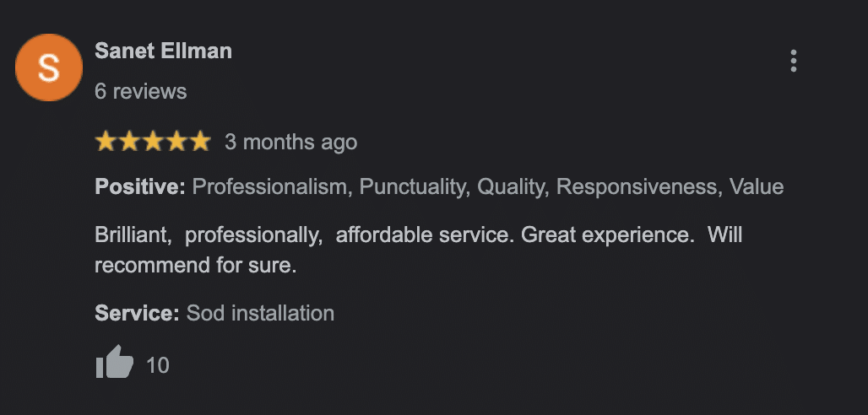Click the thumbs-up like icon
This screenshot has height=415, width=868.
pos(115,363)
